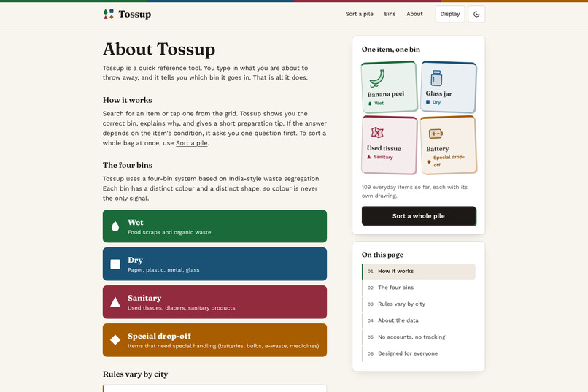This screenshot has height=392, width=588.
Task: Select the green Wet bin title
Action: coord(136,223)
